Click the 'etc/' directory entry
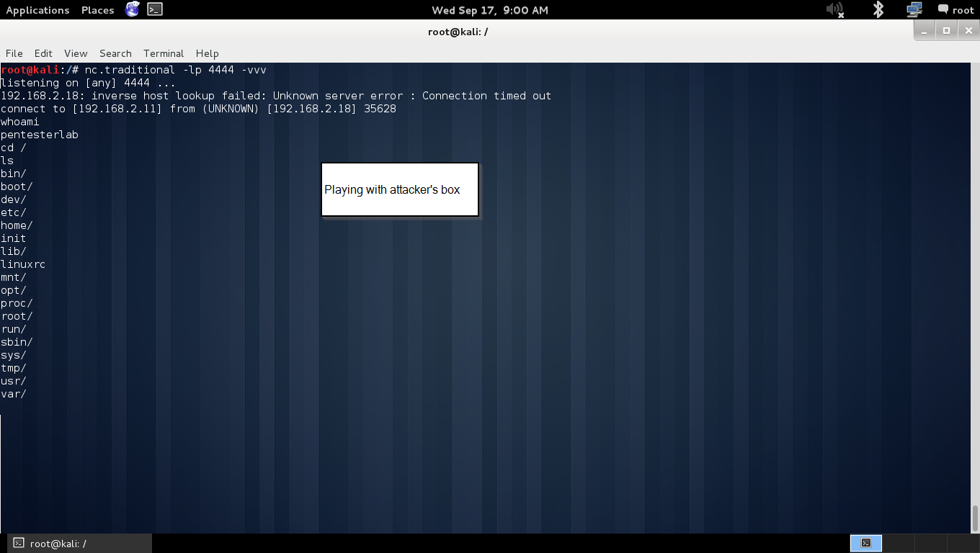 click(x=14, y=212)
